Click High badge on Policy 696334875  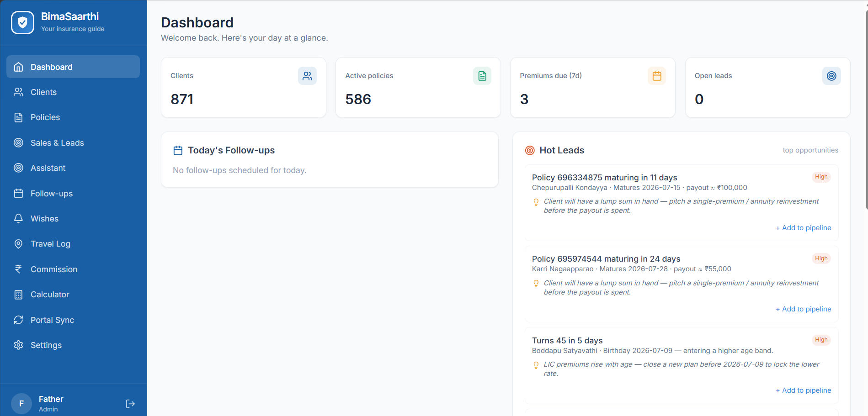tap(821, 177)
